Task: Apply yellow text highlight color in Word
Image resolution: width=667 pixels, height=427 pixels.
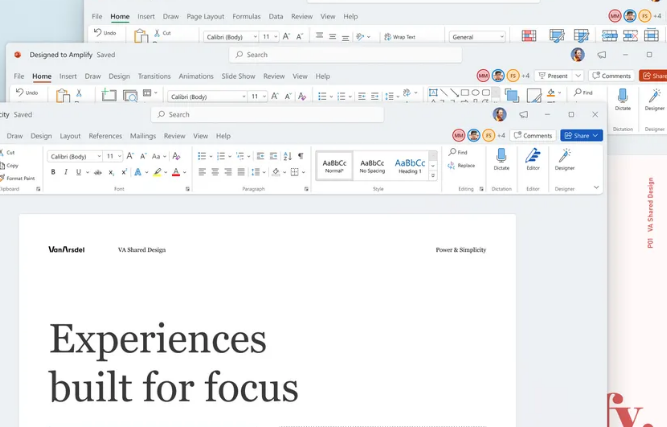Action: 157,172
